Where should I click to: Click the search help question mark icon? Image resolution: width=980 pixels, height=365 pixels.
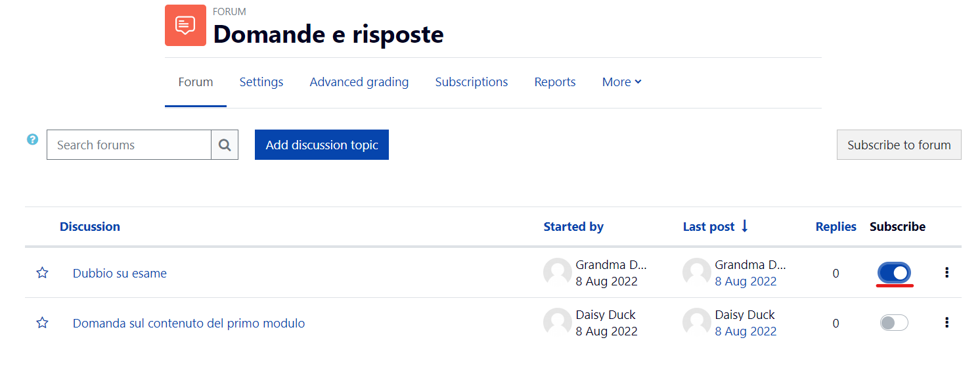pos(32,139)
